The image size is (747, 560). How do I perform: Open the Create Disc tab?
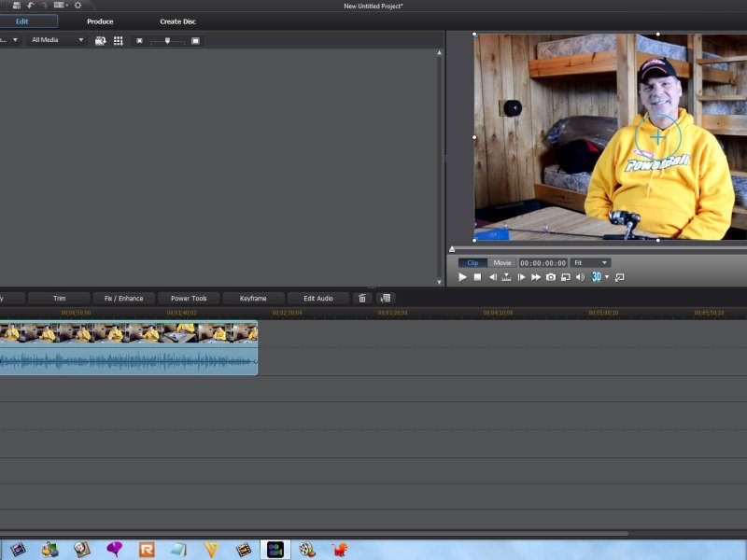tap(177, 21)
